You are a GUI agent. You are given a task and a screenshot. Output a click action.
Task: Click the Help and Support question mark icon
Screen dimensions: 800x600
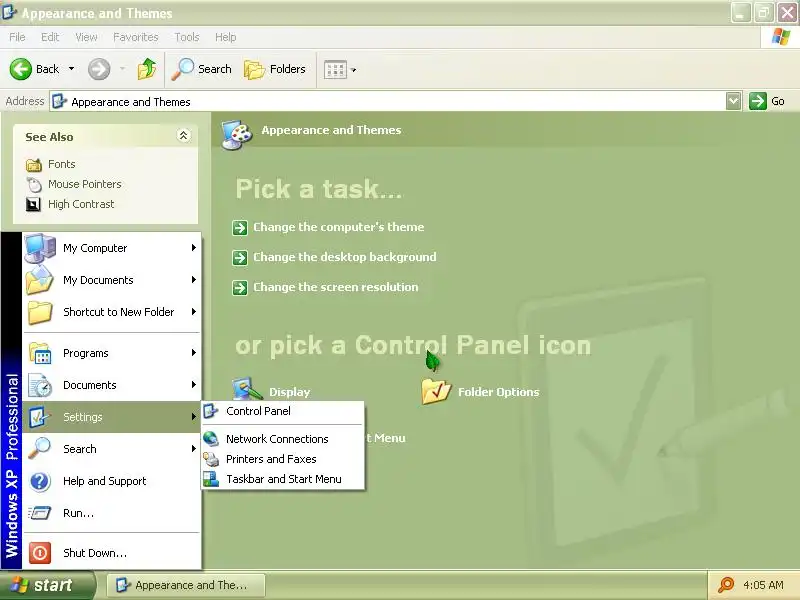[x=40, y=481]
